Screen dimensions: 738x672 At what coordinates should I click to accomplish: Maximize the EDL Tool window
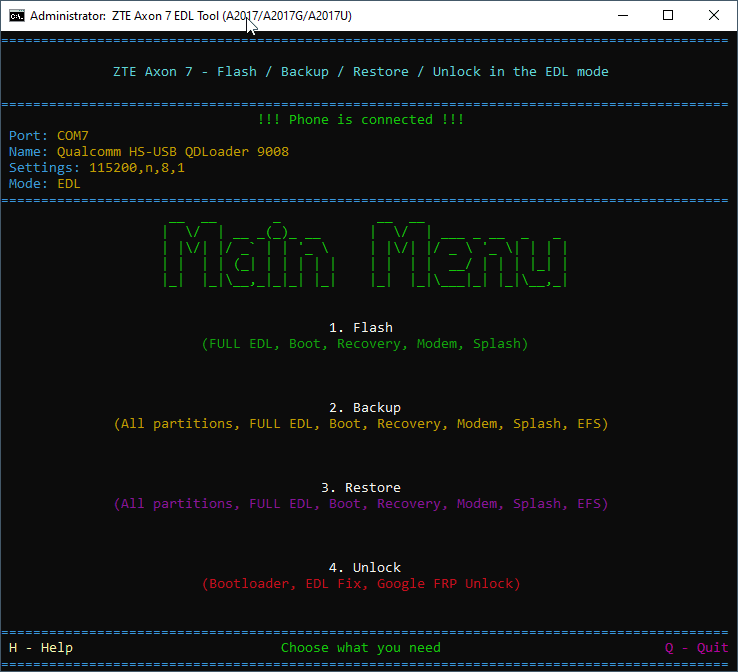point(667,16)
